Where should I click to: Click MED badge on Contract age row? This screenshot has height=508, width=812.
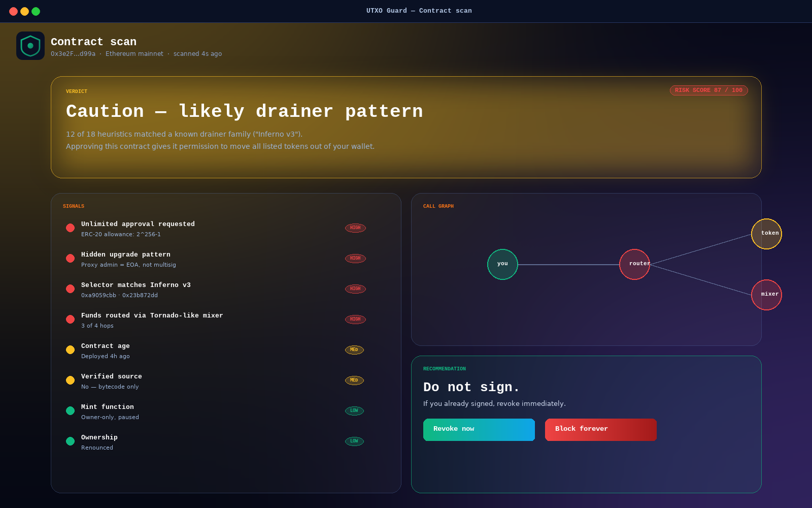354,350
